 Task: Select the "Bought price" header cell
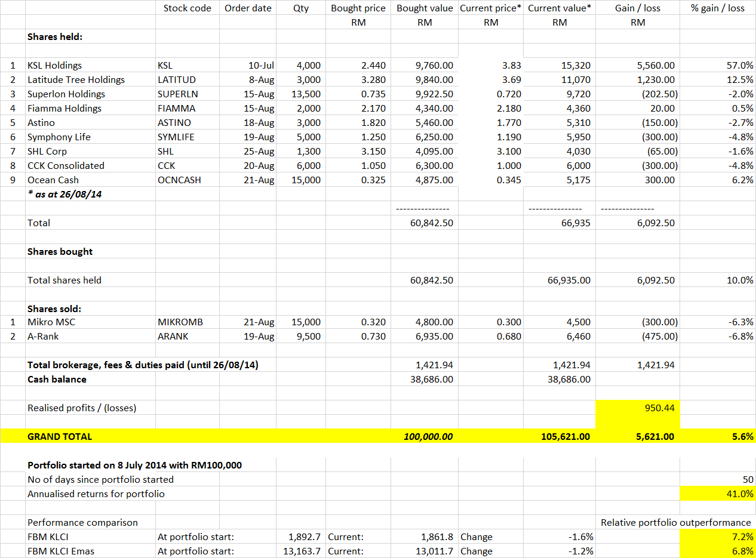click(x=358, y=8)
